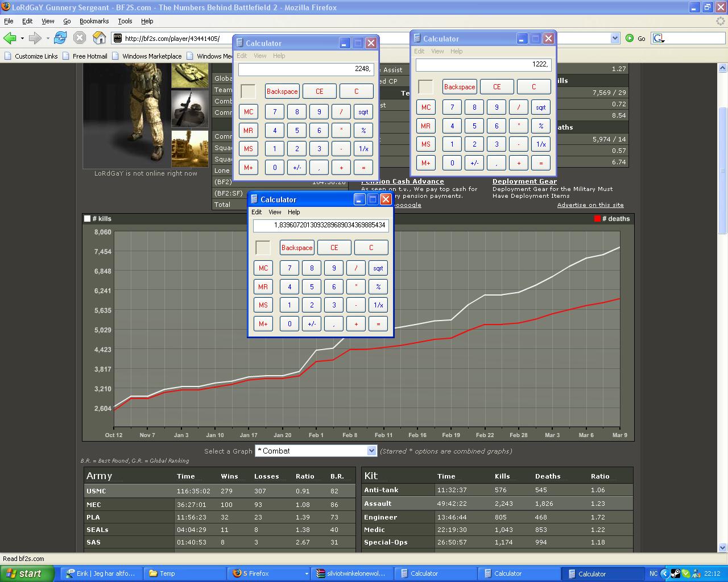Open forward button history dropdown arrow
Viewport: 728px width, 582px height.
pos(48,38)
